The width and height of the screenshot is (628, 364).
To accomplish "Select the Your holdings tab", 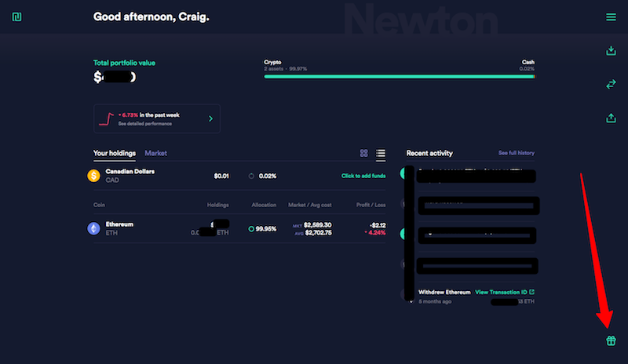I will tap(115, 153).
